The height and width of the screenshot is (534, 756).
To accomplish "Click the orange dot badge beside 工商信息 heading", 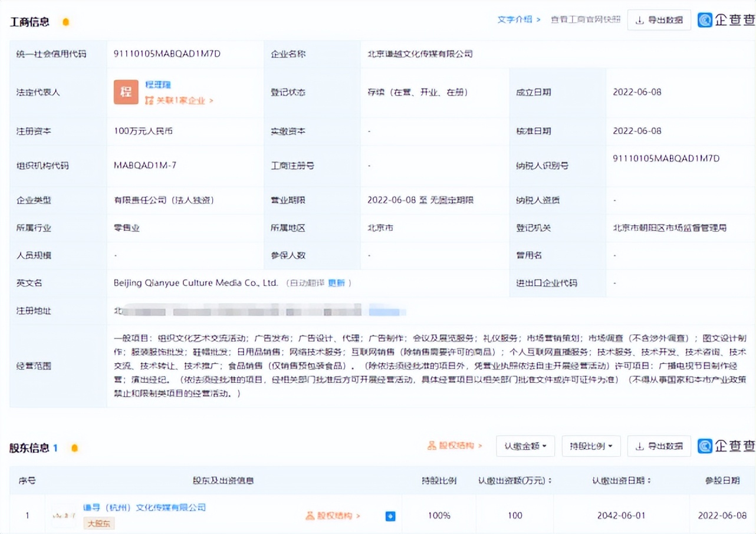I will tap(66, 21).
